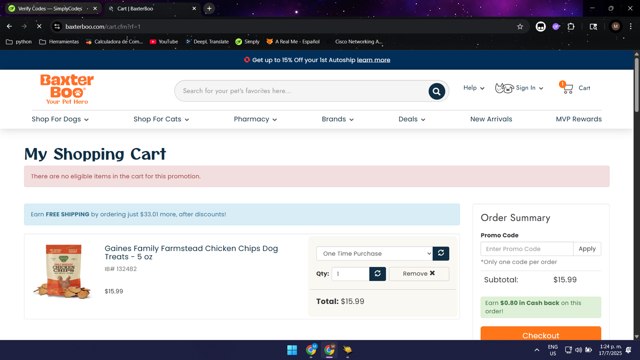
Task: Expand the Help dropdown
Action: click(x=474, y=88)
